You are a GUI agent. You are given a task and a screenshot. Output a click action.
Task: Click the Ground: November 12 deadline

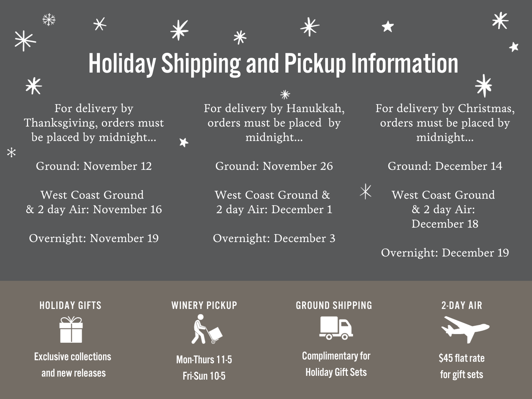point(94,166)
